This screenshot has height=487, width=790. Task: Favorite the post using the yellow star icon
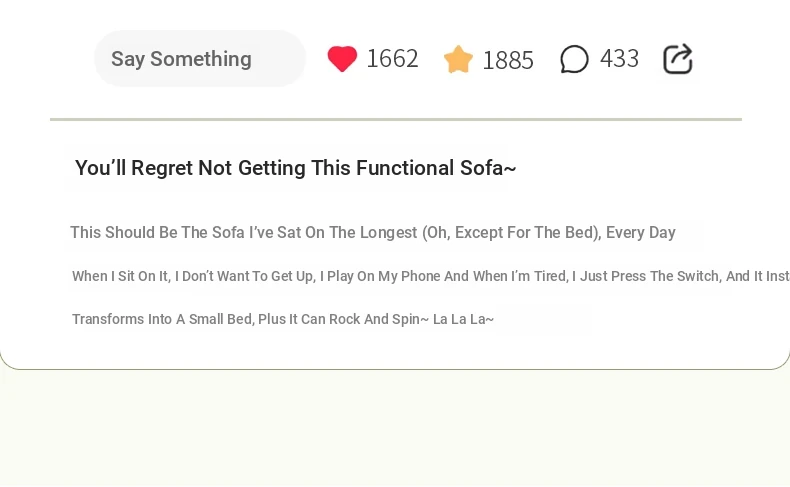458,59
